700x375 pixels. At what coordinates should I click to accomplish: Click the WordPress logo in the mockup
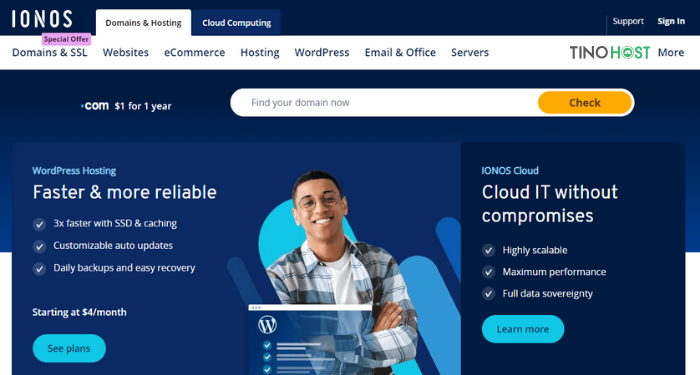click(267, 325)
